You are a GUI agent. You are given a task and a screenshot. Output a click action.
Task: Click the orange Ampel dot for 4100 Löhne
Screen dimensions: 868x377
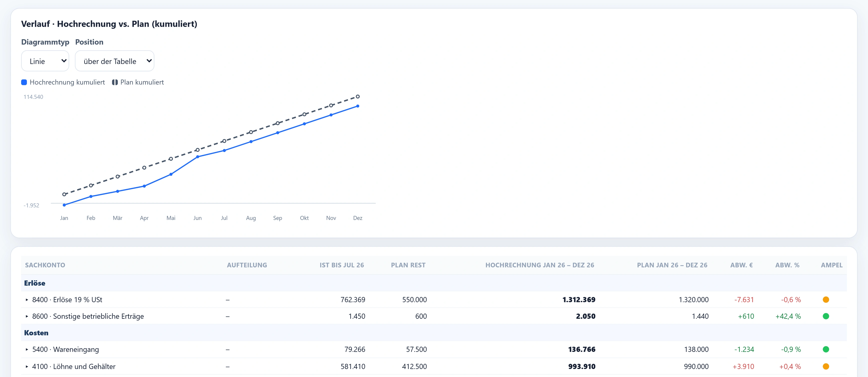click(826, 366)
